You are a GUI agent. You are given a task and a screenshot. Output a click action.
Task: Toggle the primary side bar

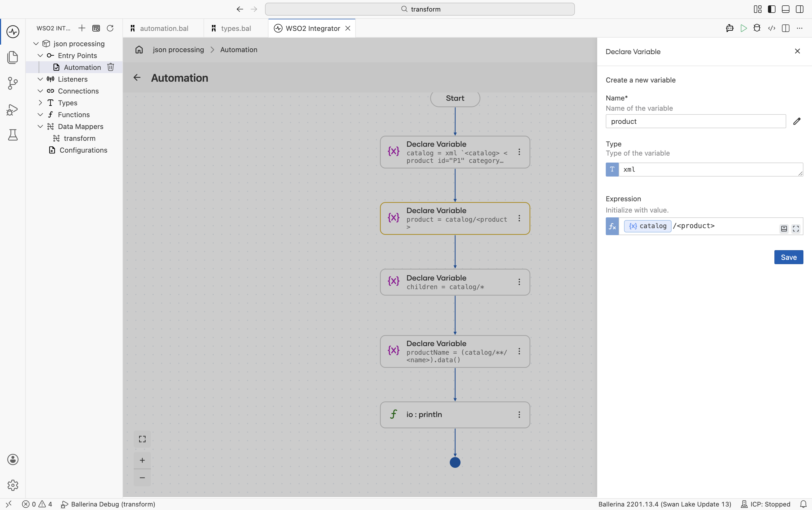tap(771, 9)
